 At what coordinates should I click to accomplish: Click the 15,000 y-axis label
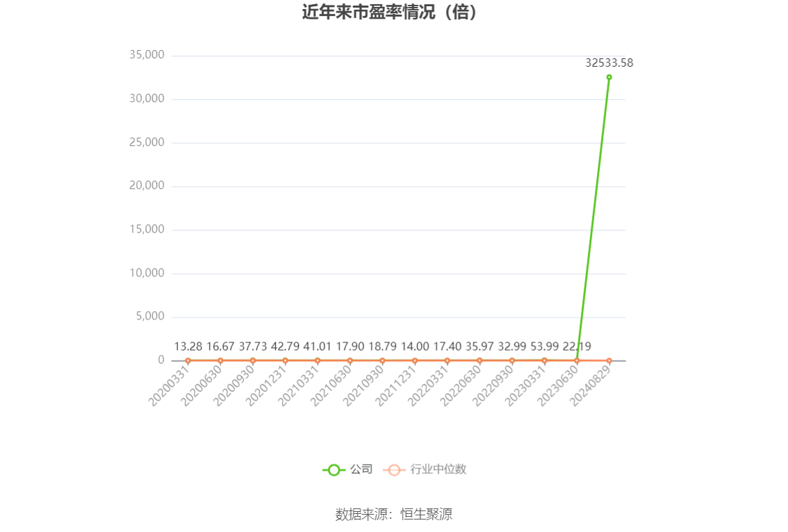click(x=147, y=230)
